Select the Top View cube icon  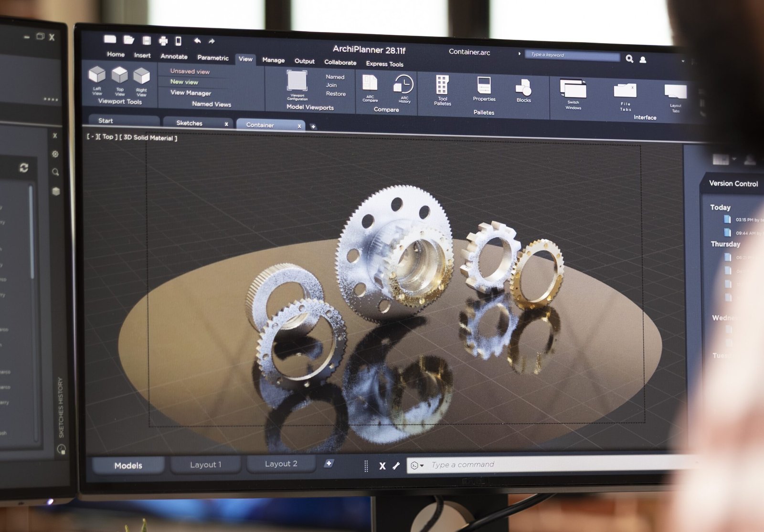pos(119,75)
